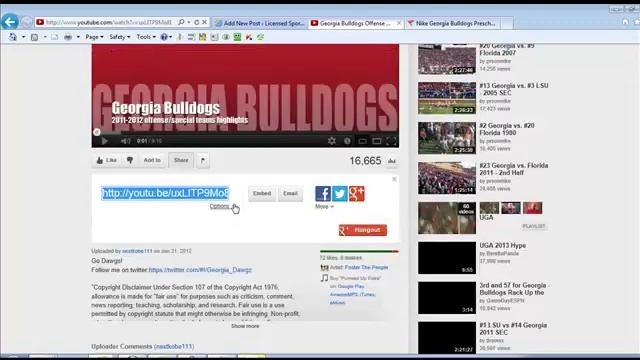Click the green refresh-style toolbar extension icon

click(260, 37)
